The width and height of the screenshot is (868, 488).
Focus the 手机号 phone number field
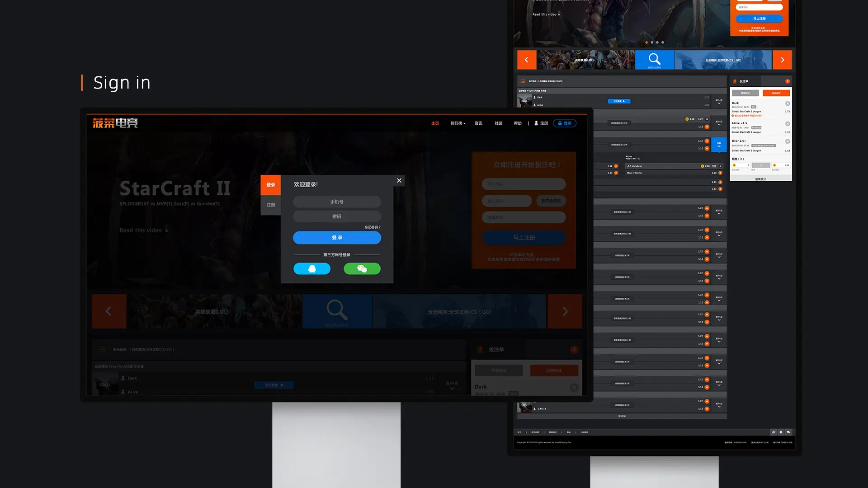[x=337, y=202]
